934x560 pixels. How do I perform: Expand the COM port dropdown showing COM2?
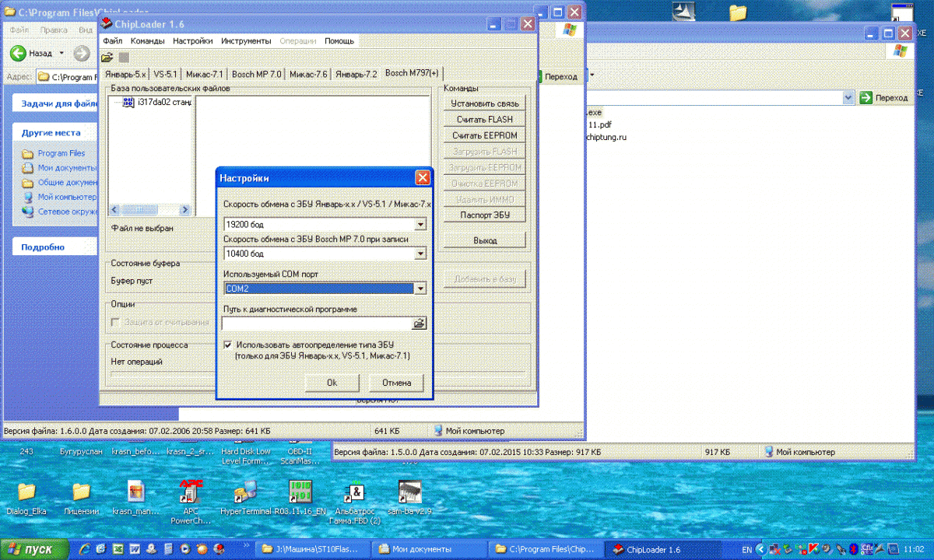click(420, 289)
